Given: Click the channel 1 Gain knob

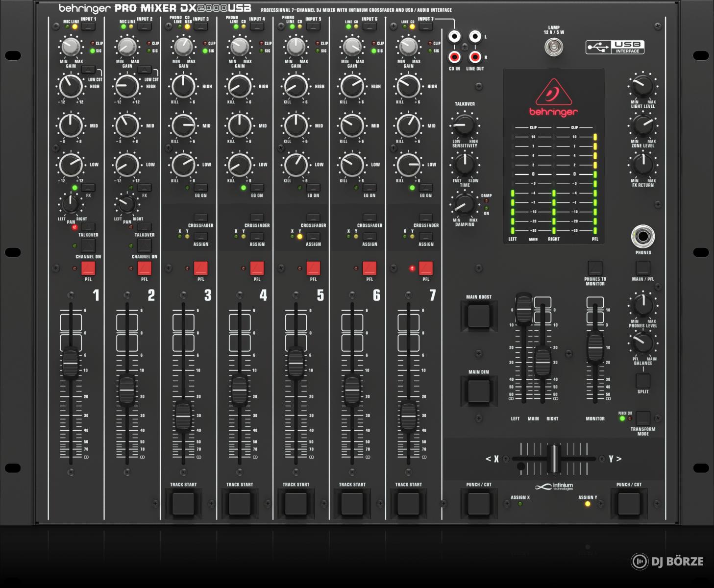Looking at the screenshot, I should point(71,47).
